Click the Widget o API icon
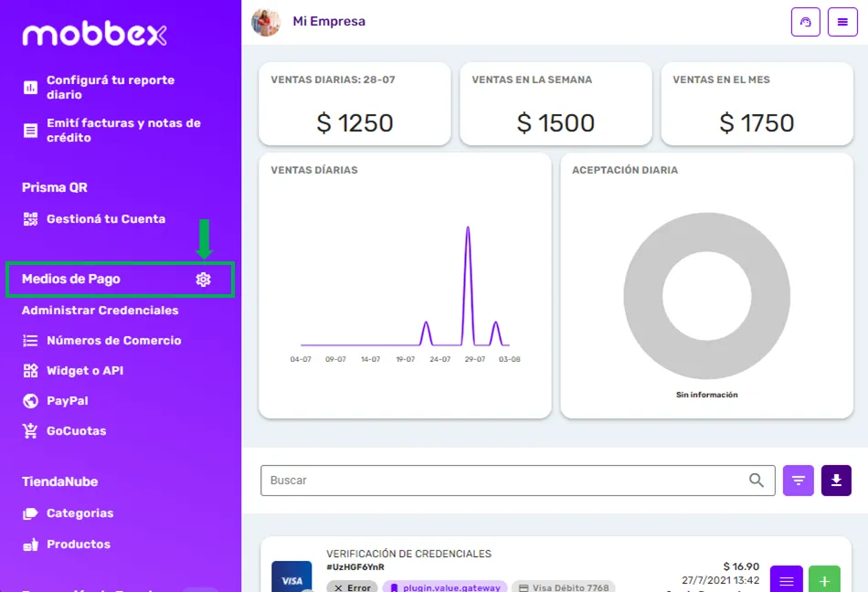 pos(30,371)
